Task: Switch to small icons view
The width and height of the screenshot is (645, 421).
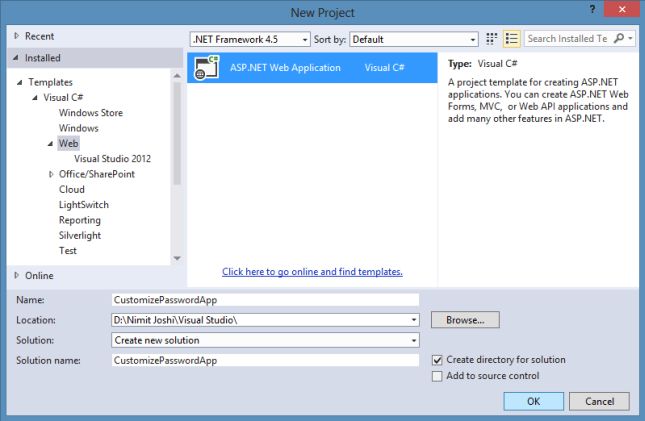Action: pos(492,39)
